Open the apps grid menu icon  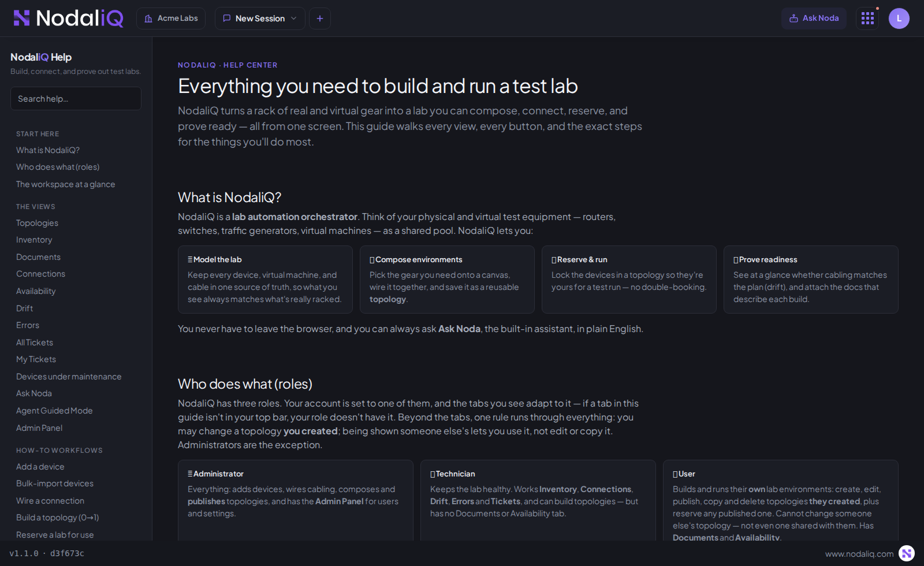coord(867,18)
